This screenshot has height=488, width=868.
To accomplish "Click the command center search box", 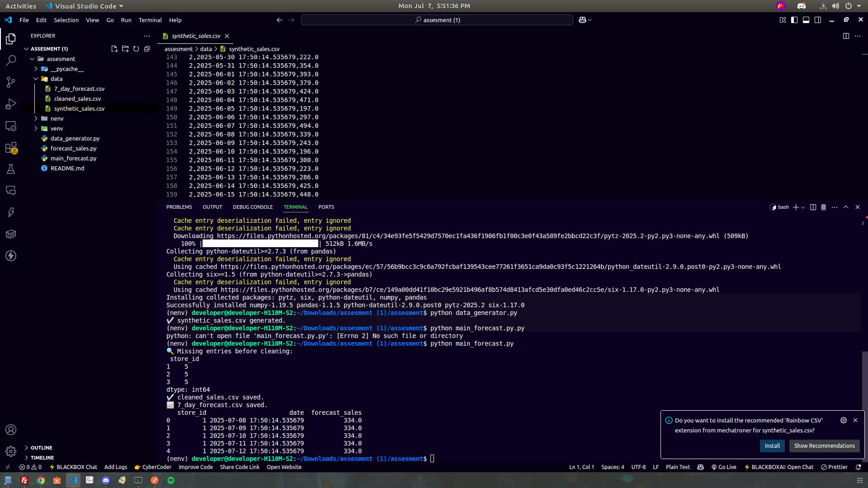I will 437,20.
